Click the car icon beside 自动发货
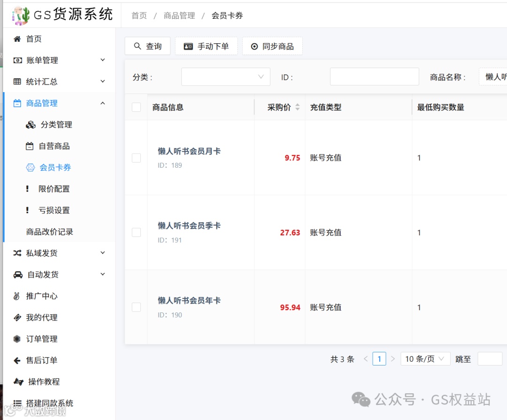 coord(18,275)
